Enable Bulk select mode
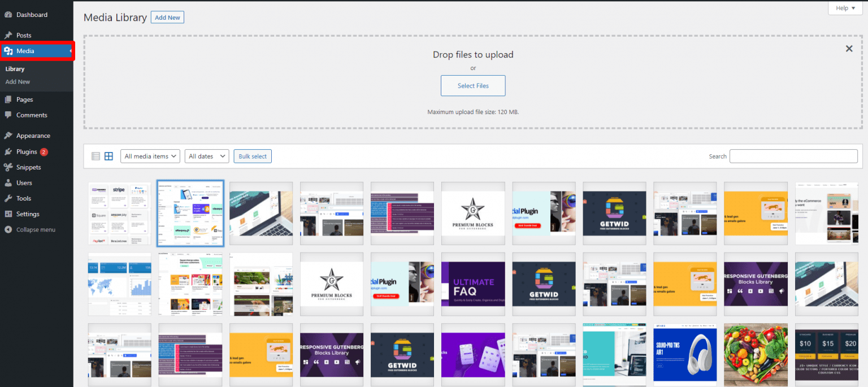Viewport: 868px width, 387px height. pos(253,156)
